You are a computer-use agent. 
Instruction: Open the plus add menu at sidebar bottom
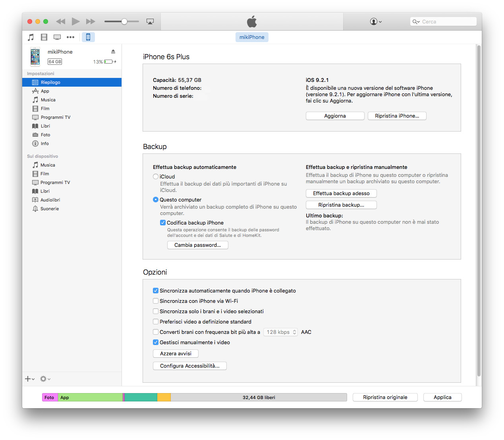(30, 379)
